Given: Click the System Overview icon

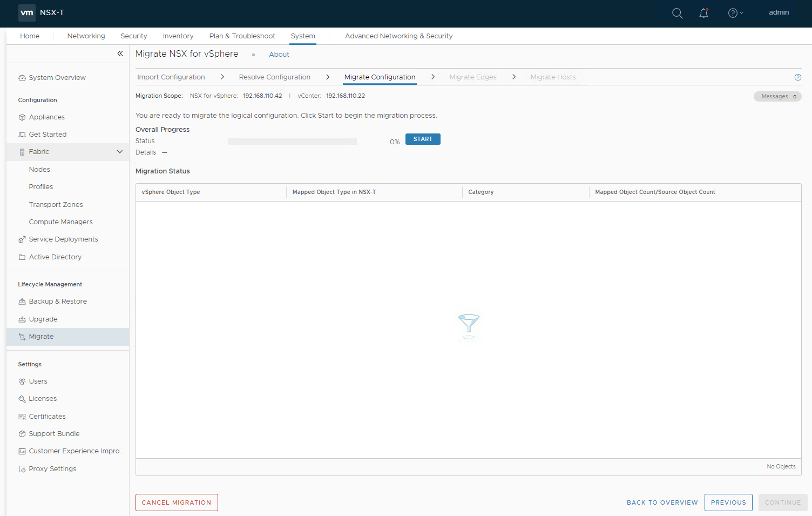Looking at the screenshot, I should click(22, 78).
